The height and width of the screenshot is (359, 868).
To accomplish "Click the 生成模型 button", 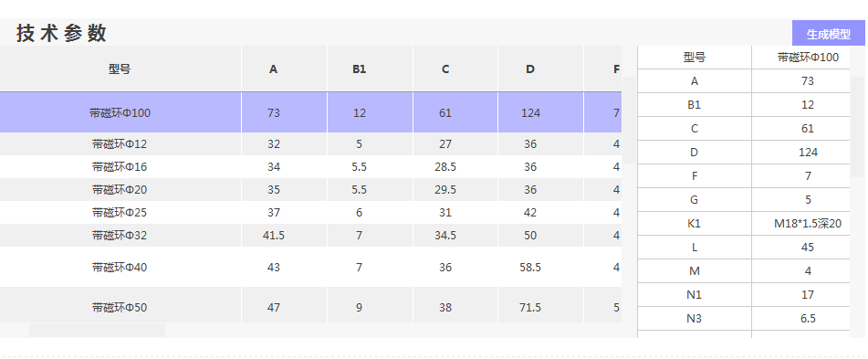I will pos(828,33).
